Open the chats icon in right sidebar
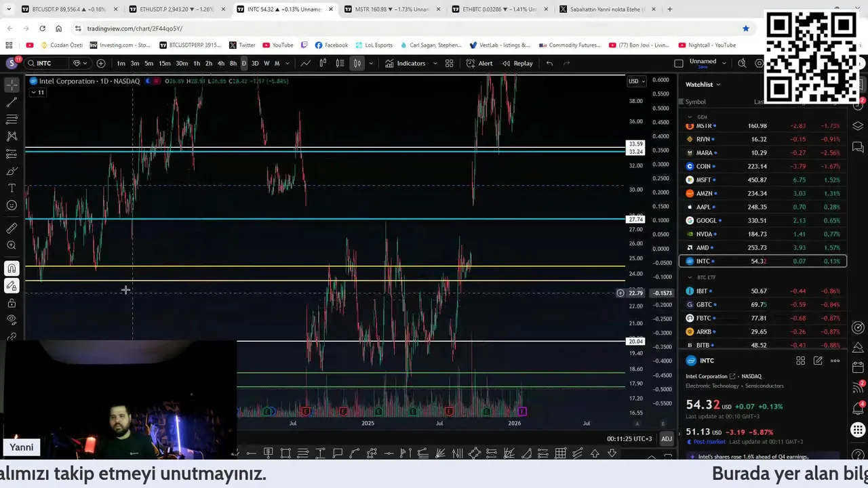The width and height of the screenshot is (868, 488). point(858,147)
